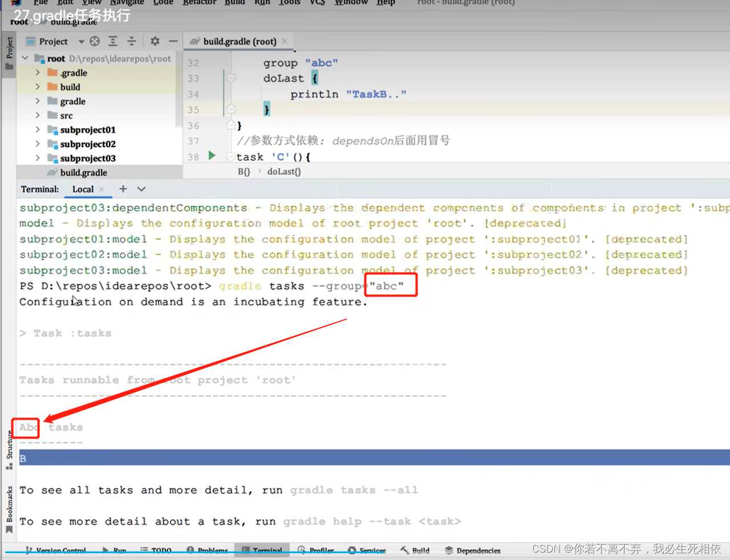Image resolution: width=730 pixels, height=560 pixels.
Task: Open the Navigate menu
Action: click(127, 3)
